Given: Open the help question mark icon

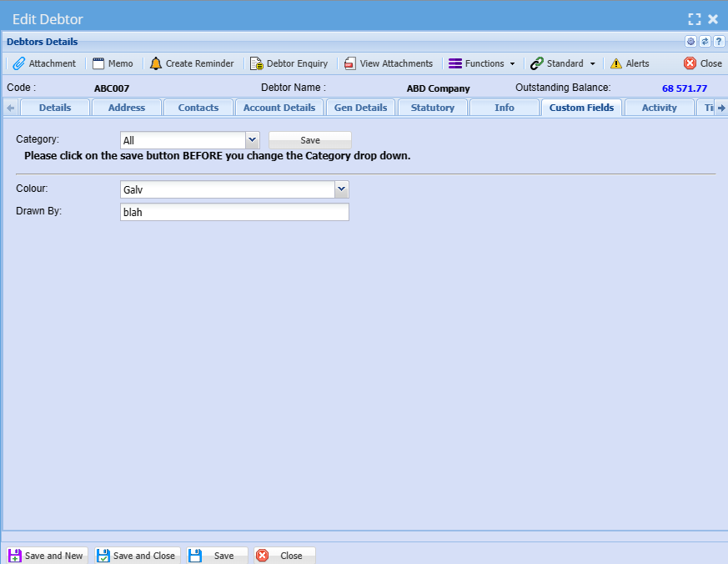Looking at the screenshot, I should point(719,42).
